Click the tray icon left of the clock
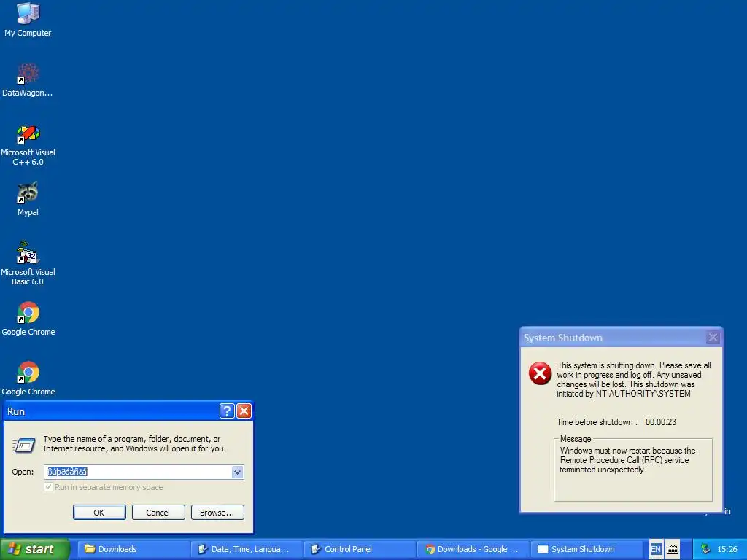The width and height of the screenshot is (747, 560). click(x=705, y=549)
